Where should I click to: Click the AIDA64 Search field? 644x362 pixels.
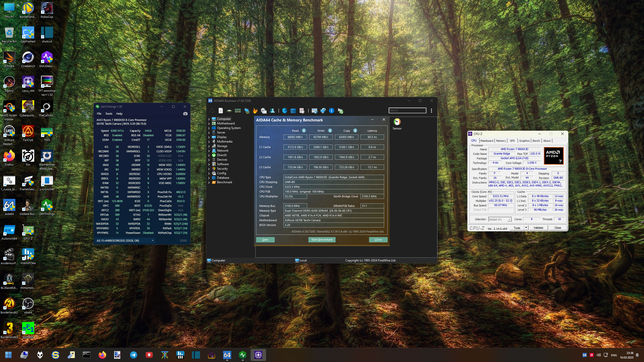(x=407, y=110)
